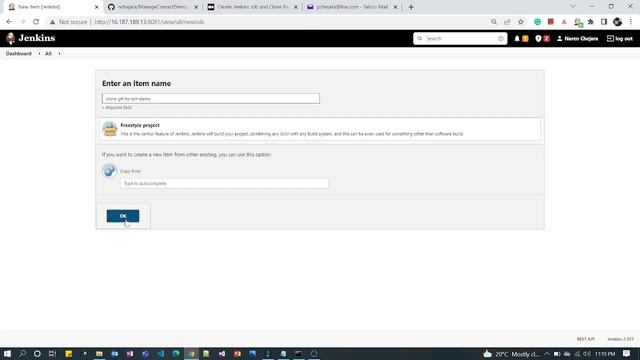Open the tab search chevron

pos(573,7)
